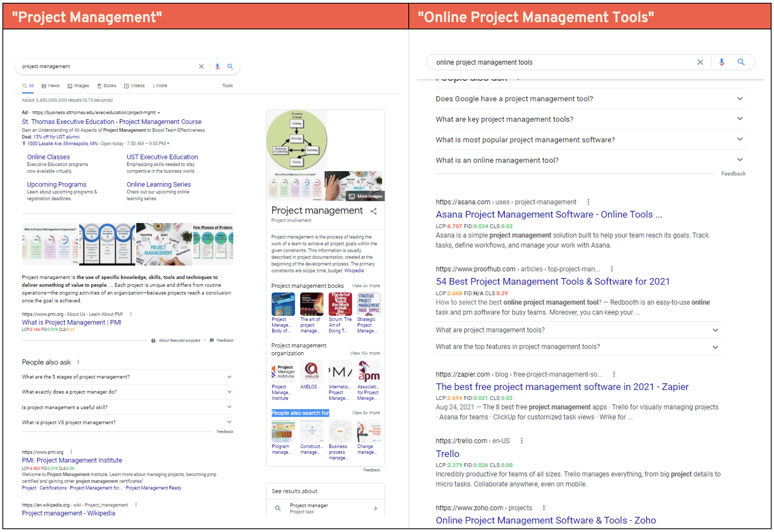The height and width of the screenshot is (532, 774).
Task: Expand 'What exactly does a project manager do?'
Action: coord(127,392)
